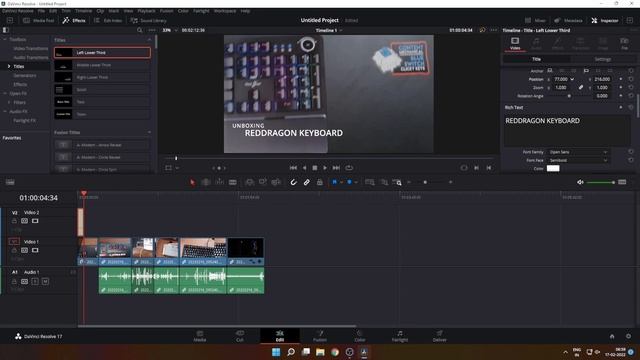Click the search icon in Effects panel
The height and width of the screenshot is (360, 640).
(140, 30)
